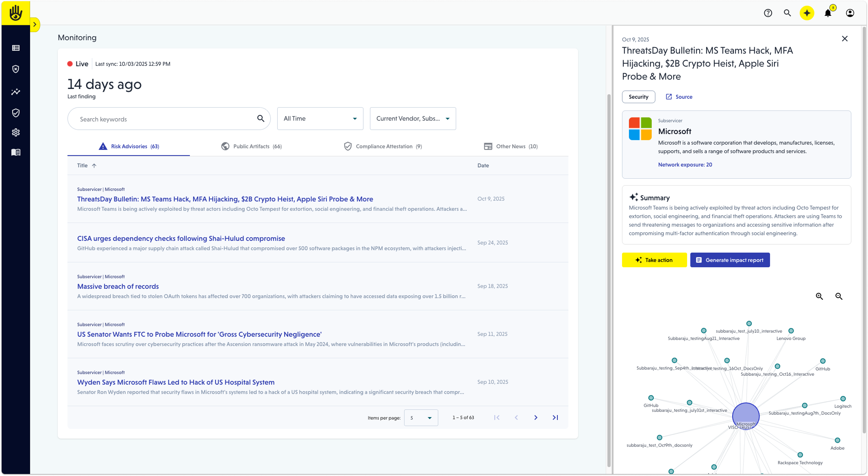Open the account profile icon
Screen dimensions: 868x476
coord(850,13)
